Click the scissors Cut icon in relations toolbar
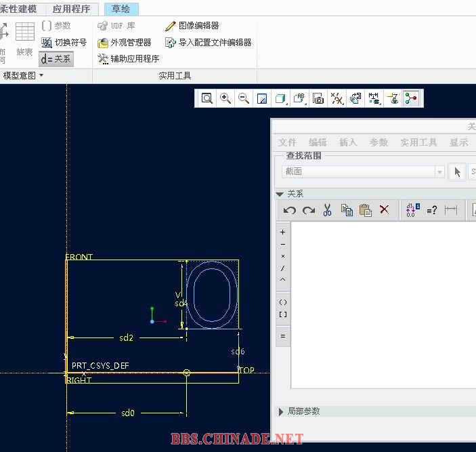Viewport: 476px width, 452px height. tap(328, 210)
